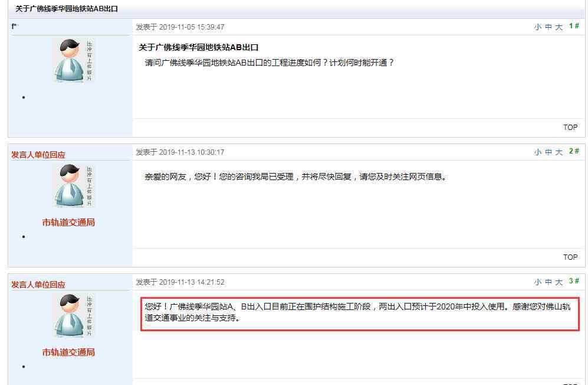This screenshot has width=588, height=385.
Task: Click TOP link under first post
Action: click(x=570, y=128)
